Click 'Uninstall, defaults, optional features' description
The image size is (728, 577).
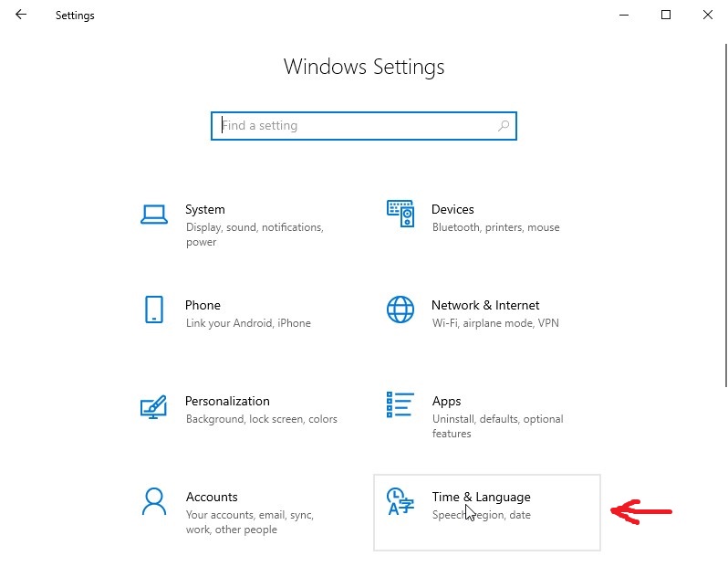[x=497, y=426]
